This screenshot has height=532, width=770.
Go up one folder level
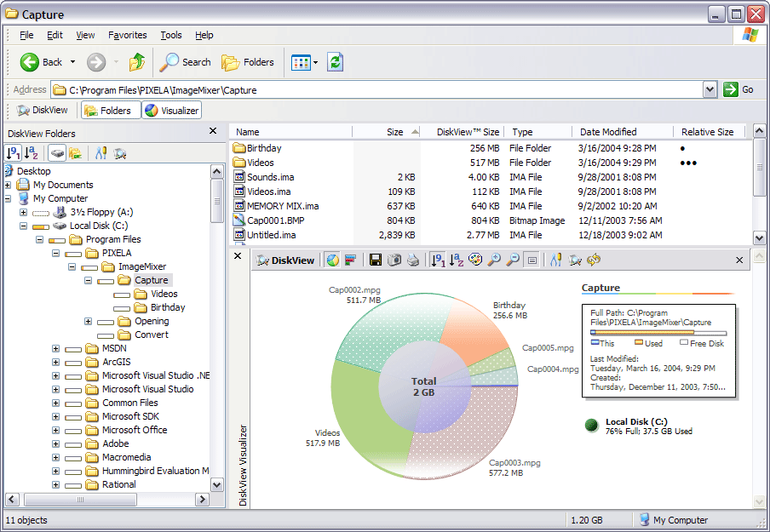point(137,62)
